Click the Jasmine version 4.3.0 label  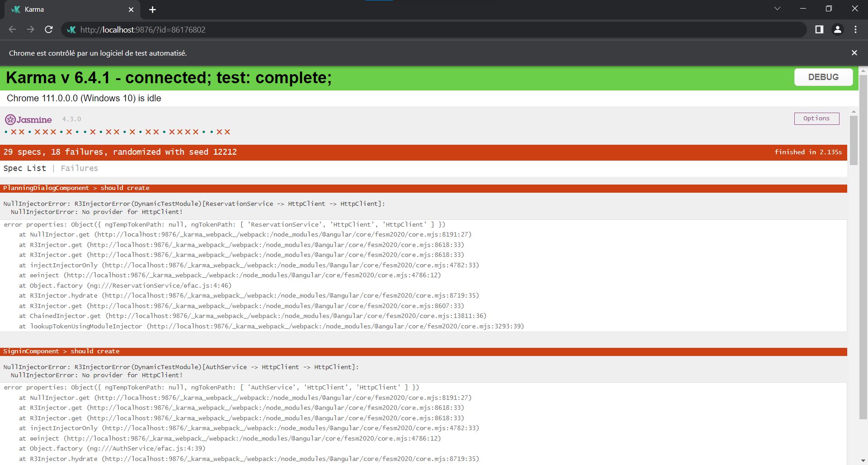click(71, 119)
